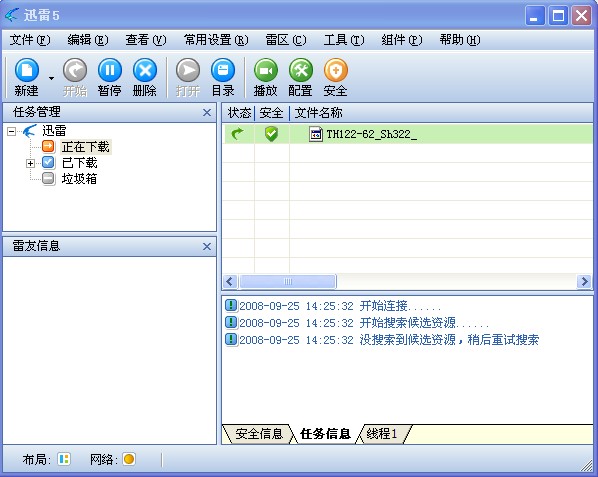598x477 pixels.
Task: Open the dropdown arrow next to 新建
Action: point(51,79)
